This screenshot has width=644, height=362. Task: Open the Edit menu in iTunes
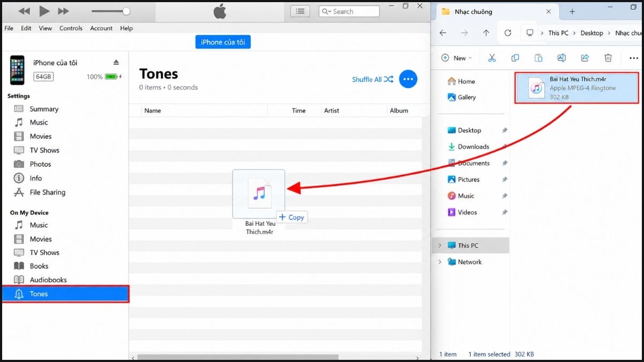pyautogui.click(x=26, y=28)
